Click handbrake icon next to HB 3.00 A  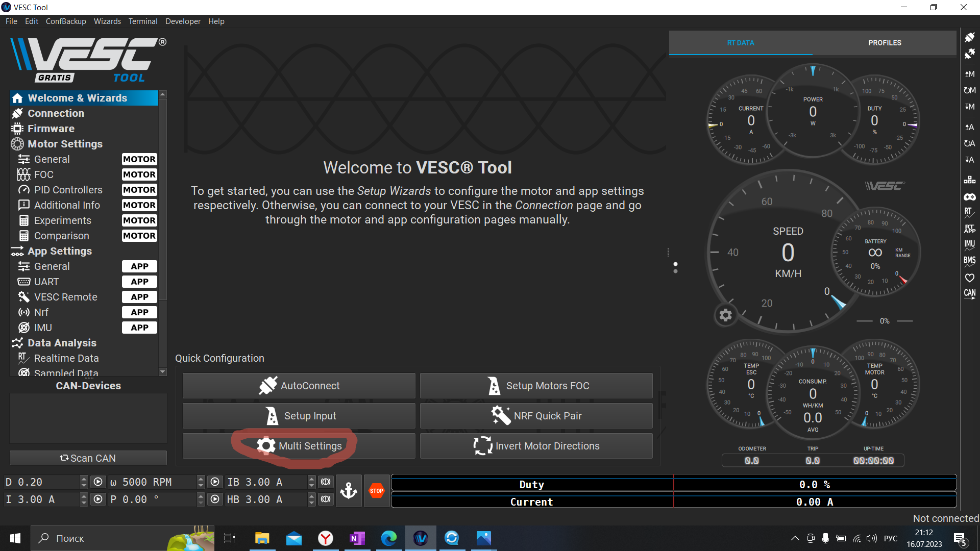click(326, 499)
